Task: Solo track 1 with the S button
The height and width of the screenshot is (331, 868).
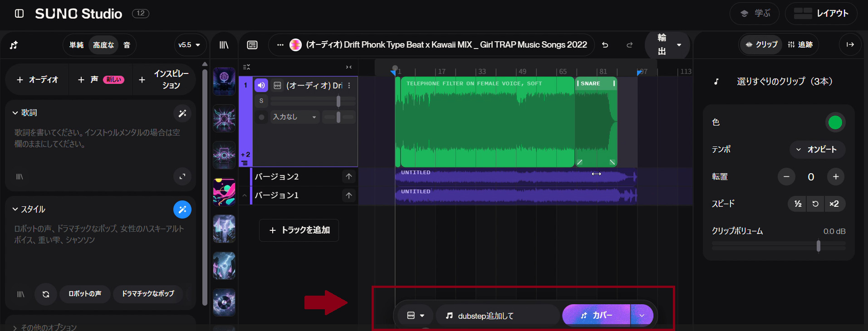Action: pyautogui.click(x=261, y=101)
